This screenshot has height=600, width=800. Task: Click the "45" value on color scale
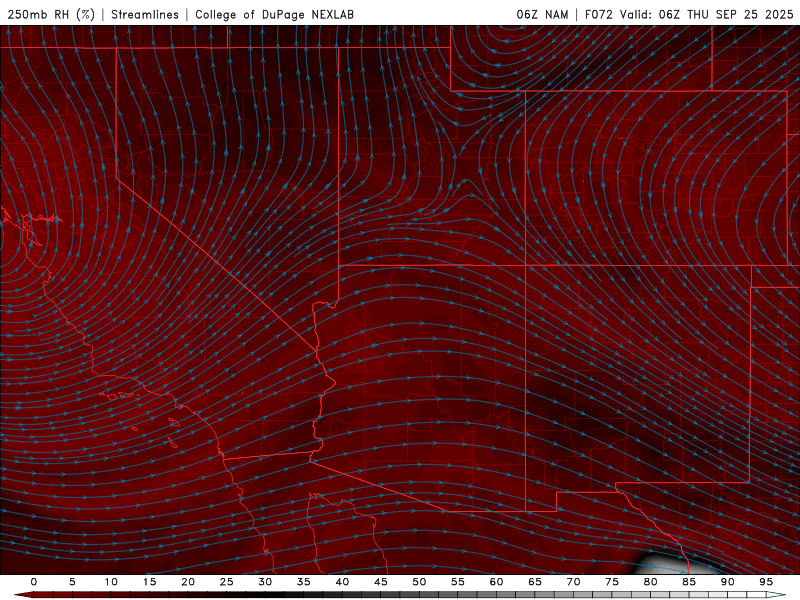click(381, 582)
